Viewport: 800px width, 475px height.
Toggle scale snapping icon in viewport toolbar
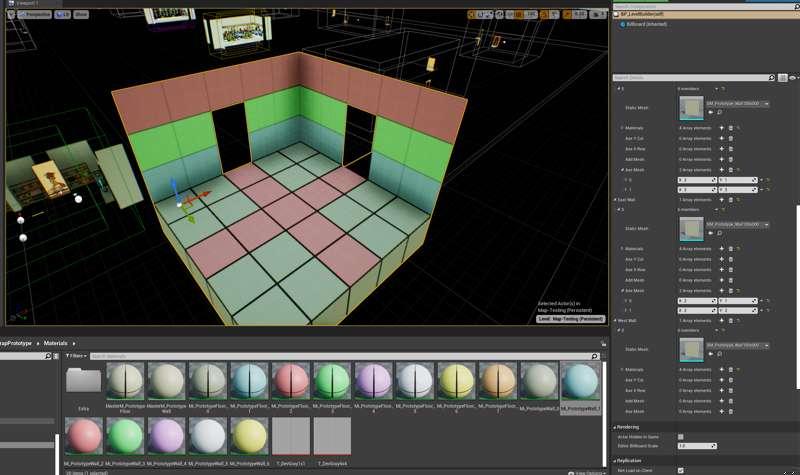(x=567, y=15)
